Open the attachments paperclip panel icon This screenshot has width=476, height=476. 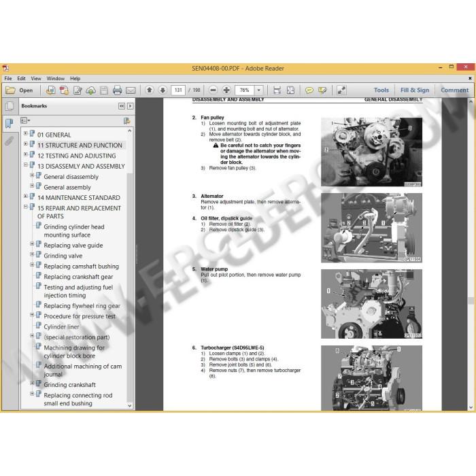[10, 141]
